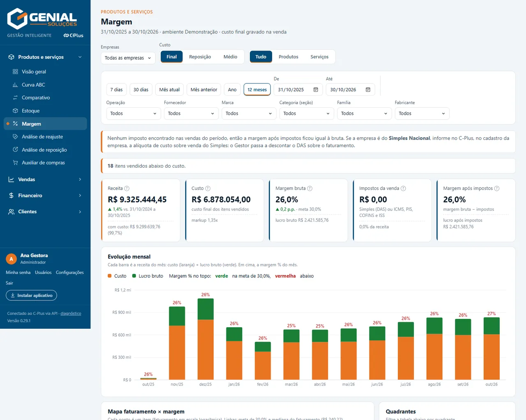Viewport: 526px width, 420px height.
Task: Select the Reposição cost option
Action: pos(200,57)
